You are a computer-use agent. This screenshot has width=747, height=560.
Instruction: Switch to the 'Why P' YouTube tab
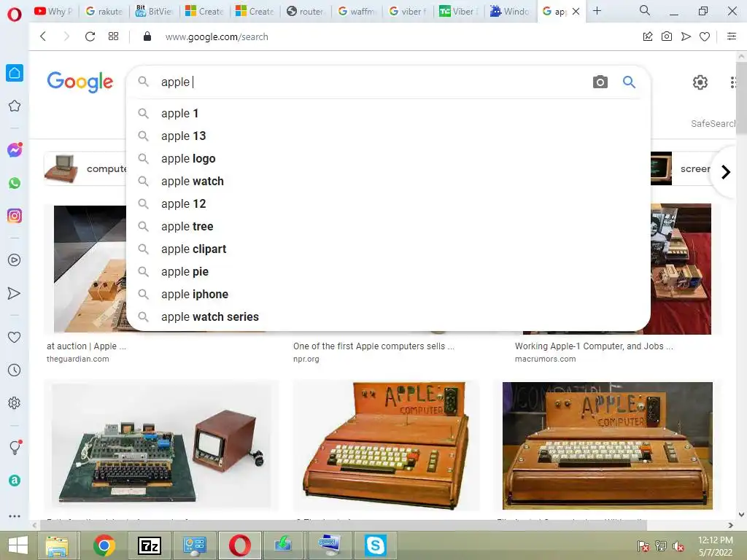point(53,11)
